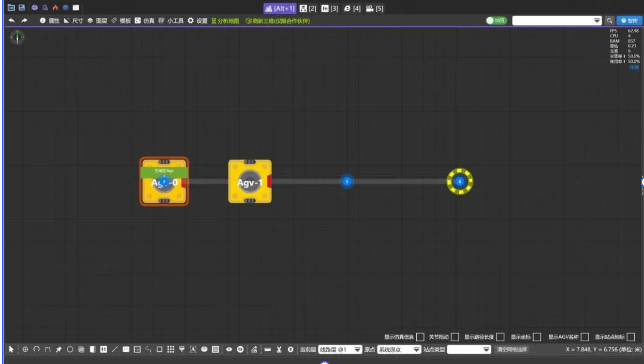644x364 pixels.
Task: Enable 显示站点地标 checkbox
Action: tap(631, 337)
